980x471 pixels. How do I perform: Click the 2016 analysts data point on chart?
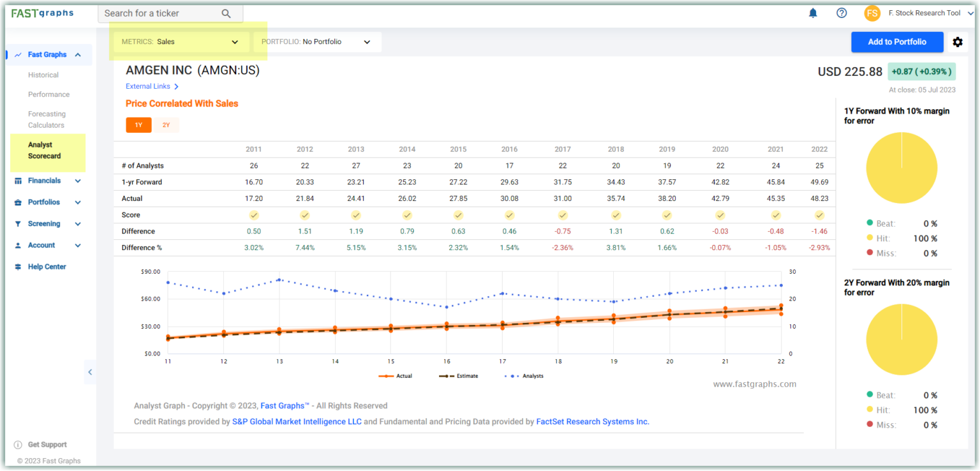tap(447, 307)
